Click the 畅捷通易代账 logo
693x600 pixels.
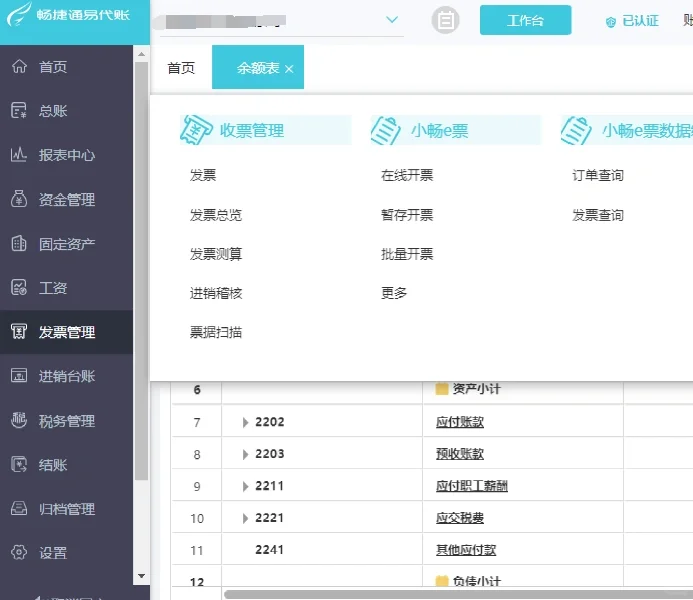tap(69, 15)
